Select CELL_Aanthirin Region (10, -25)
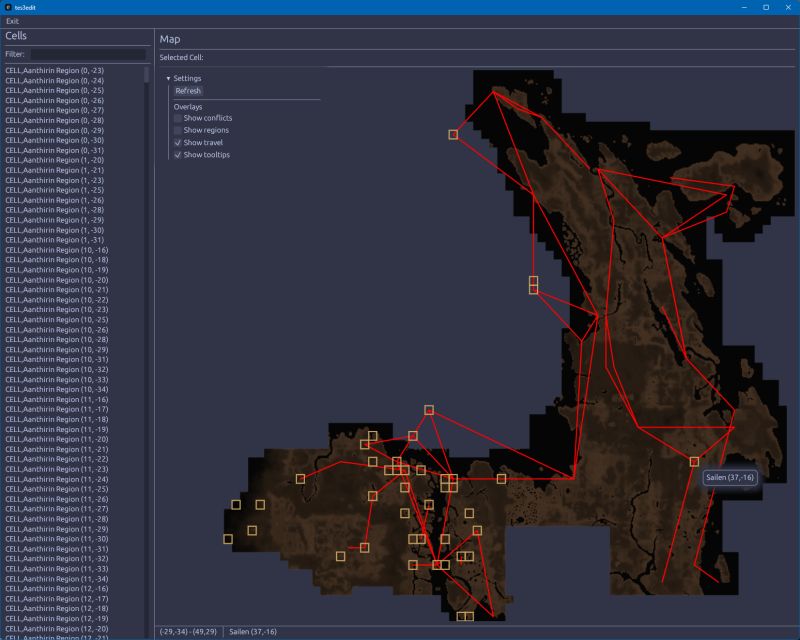The height and width of the screenshot is (640, 800). click(57, 319)
